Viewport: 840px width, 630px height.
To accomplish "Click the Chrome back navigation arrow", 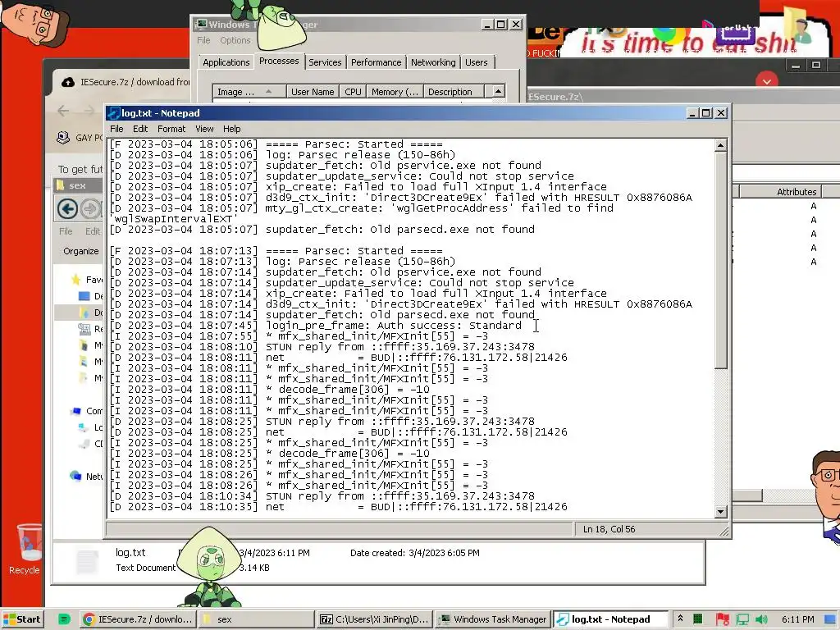I will [63, 111].
